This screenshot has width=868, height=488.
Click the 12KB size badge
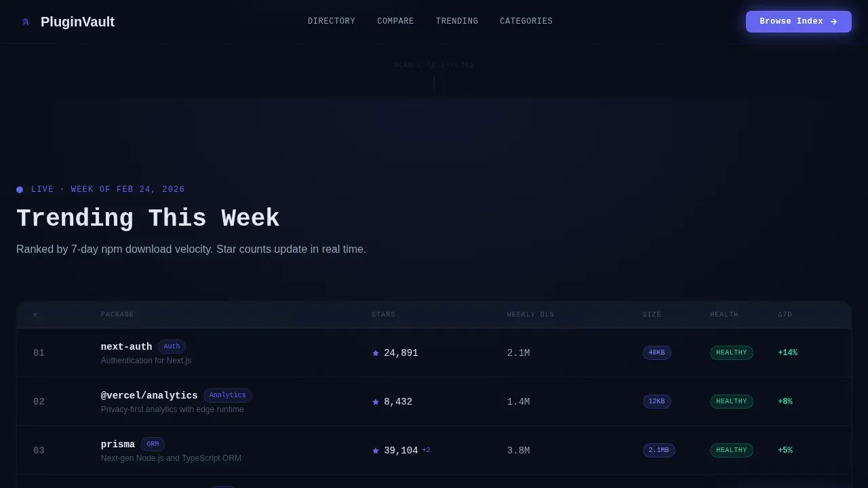pos(657,401)
